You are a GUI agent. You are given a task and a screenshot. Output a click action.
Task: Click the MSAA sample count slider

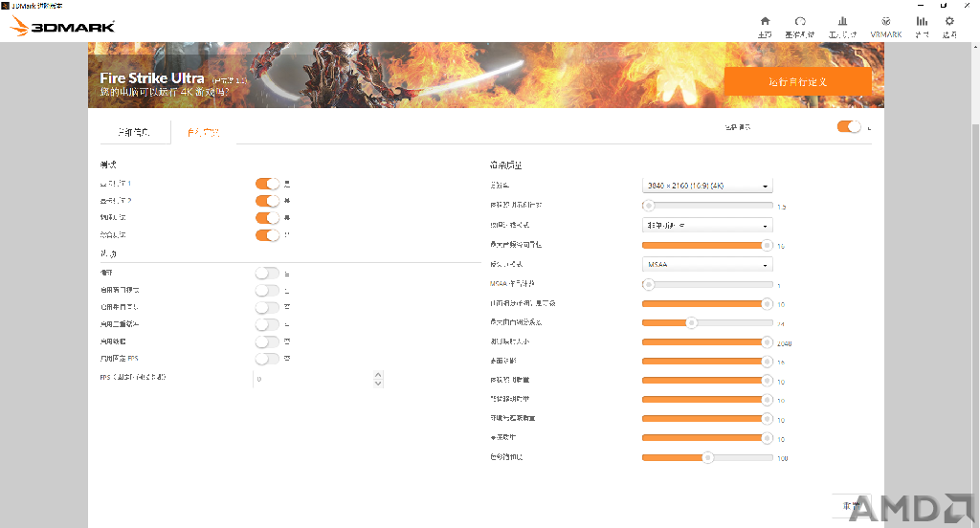click(707, 284)
